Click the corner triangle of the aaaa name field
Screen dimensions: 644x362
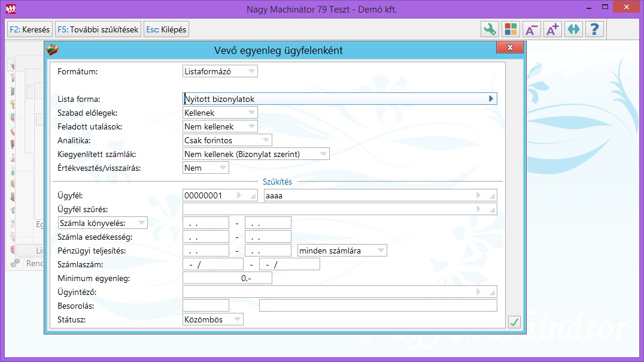click(x=493, y=197)
